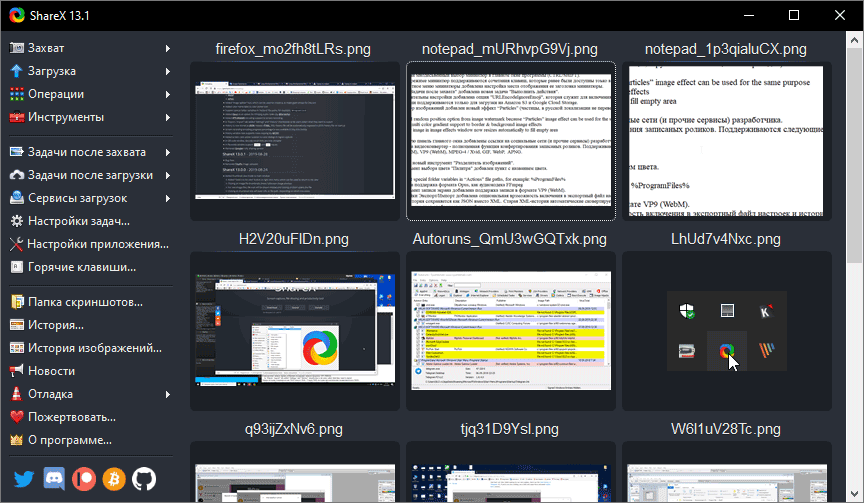864x503 pixels.
Task: Click the Autoruns_QmU3wGQTxk.png file name
Action: coord(510,239)
